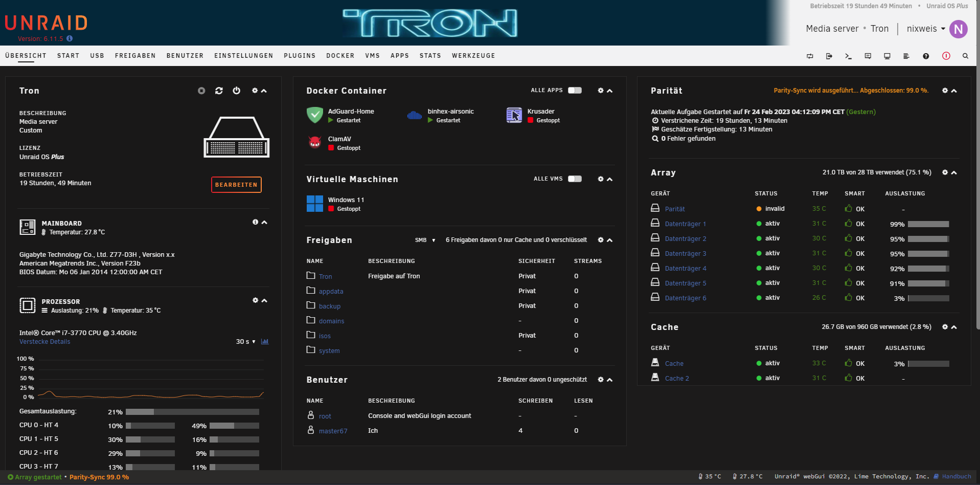Click the logout icon in the top toolbar

point(829,56)
